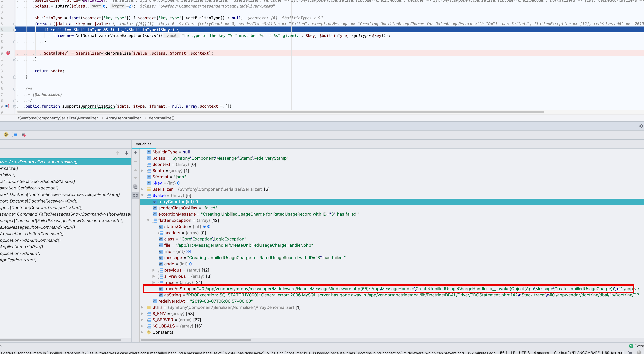Move watch up with triangle icon

click(x=135, y=170)
